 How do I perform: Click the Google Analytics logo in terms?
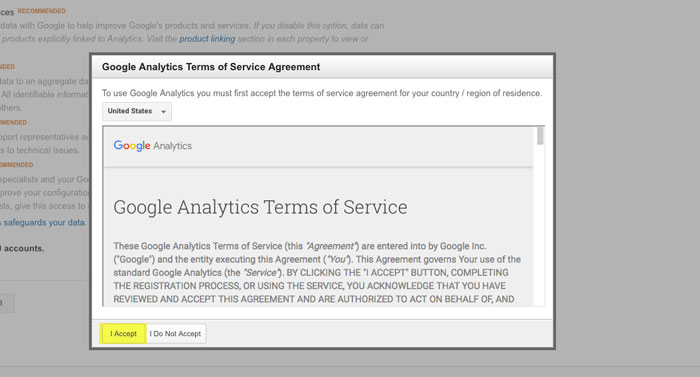point(152,146)
